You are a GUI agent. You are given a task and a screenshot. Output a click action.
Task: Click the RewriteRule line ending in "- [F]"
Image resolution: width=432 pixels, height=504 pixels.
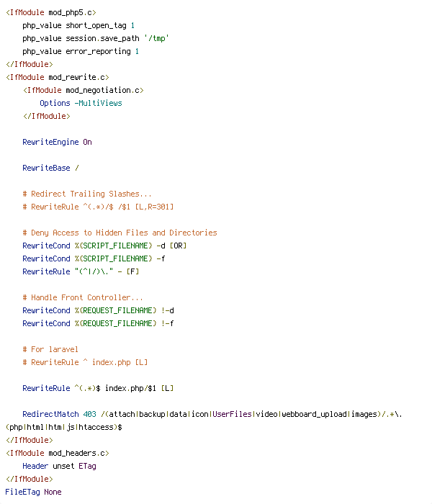81,271
